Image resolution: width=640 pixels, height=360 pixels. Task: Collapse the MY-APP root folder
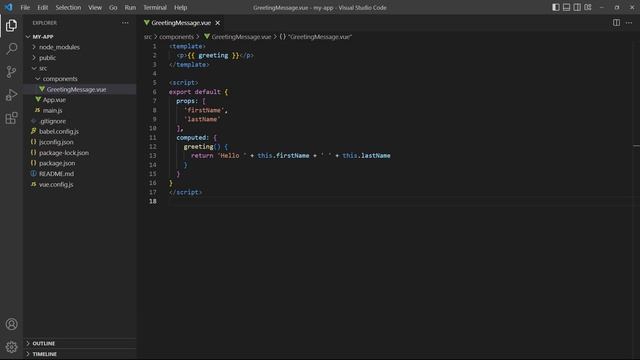click(28, 37)
